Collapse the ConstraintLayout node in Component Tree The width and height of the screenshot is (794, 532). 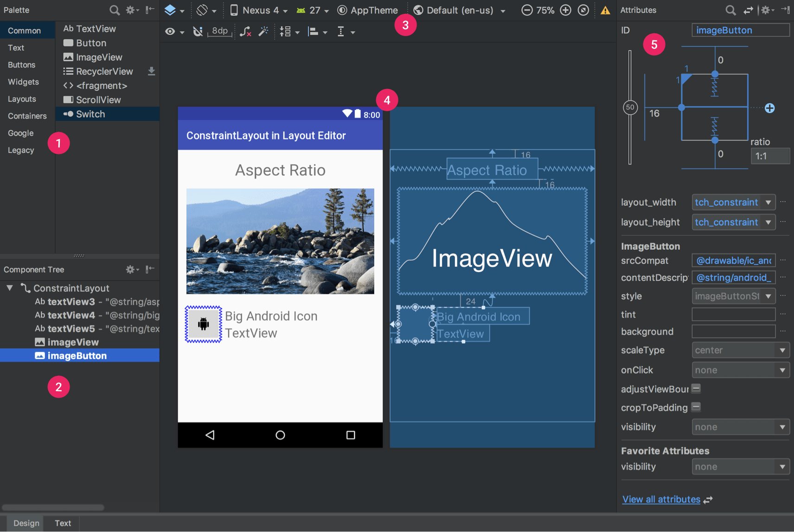(9, 288)
